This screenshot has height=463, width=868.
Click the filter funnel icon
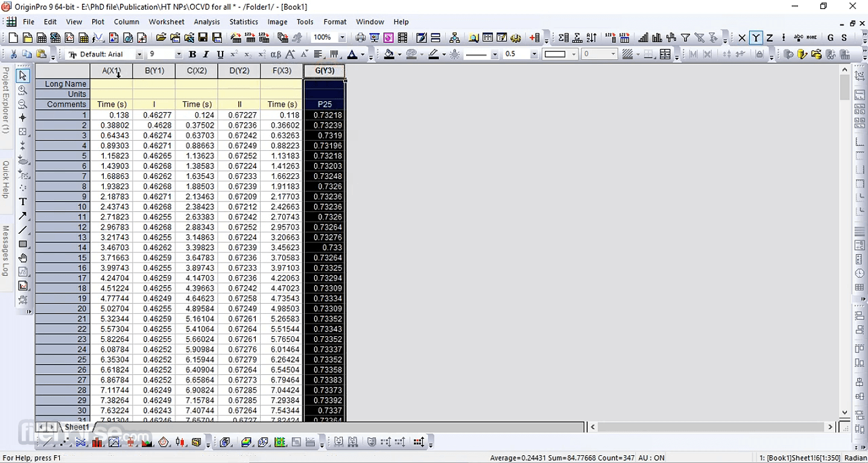(x=685, y=38)
